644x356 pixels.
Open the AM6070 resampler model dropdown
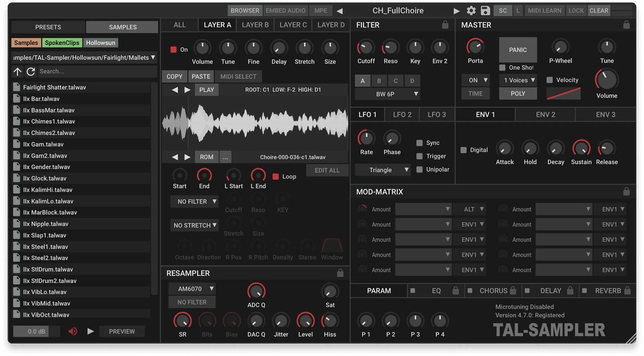point(192,288)
